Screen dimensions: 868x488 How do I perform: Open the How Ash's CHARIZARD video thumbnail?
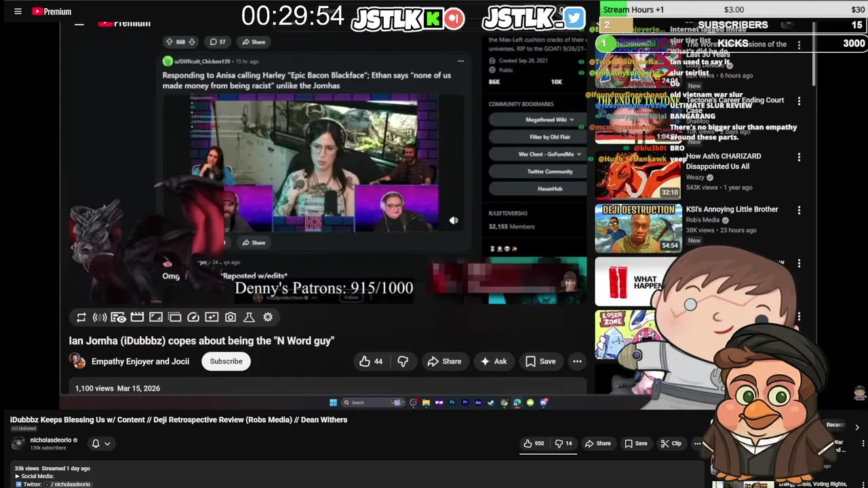pyautogui.click(x=638, y=175)
